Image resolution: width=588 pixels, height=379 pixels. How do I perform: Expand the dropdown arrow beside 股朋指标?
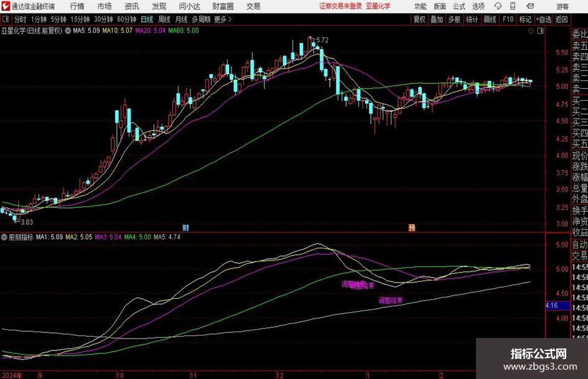tap(4, 237)
